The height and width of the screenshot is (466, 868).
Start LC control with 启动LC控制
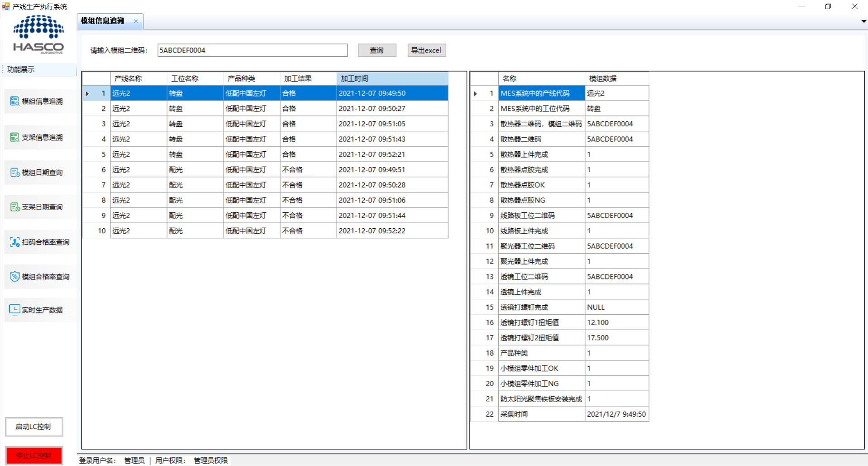click(x=33, y=427)
